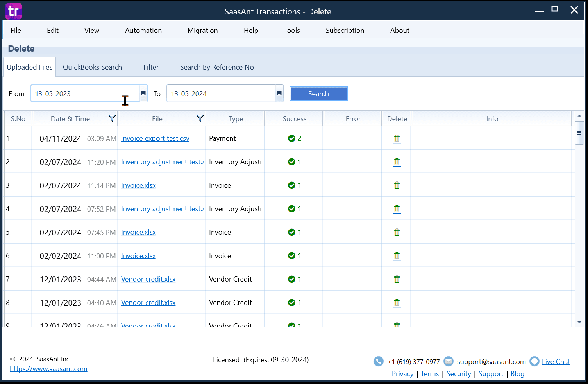Open the Date & Time column filter
Viewport: 588px width, 384px height.
(112, 118)
